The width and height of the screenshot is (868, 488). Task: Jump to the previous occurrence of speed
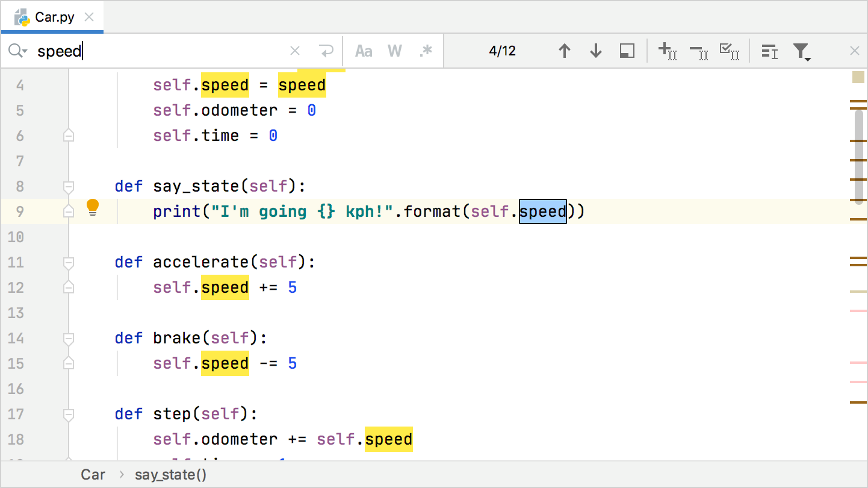565,51
